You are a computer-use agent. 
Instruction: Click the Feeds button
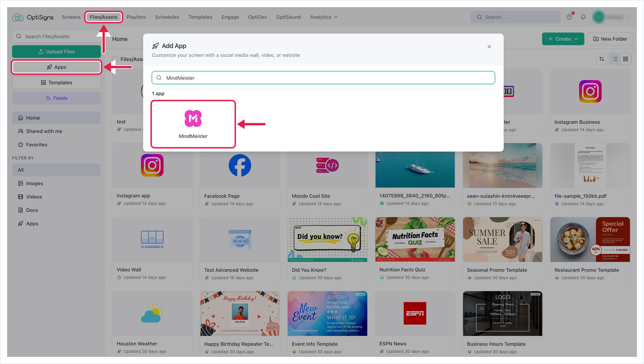pyautogui.click(x=56, y=98)
